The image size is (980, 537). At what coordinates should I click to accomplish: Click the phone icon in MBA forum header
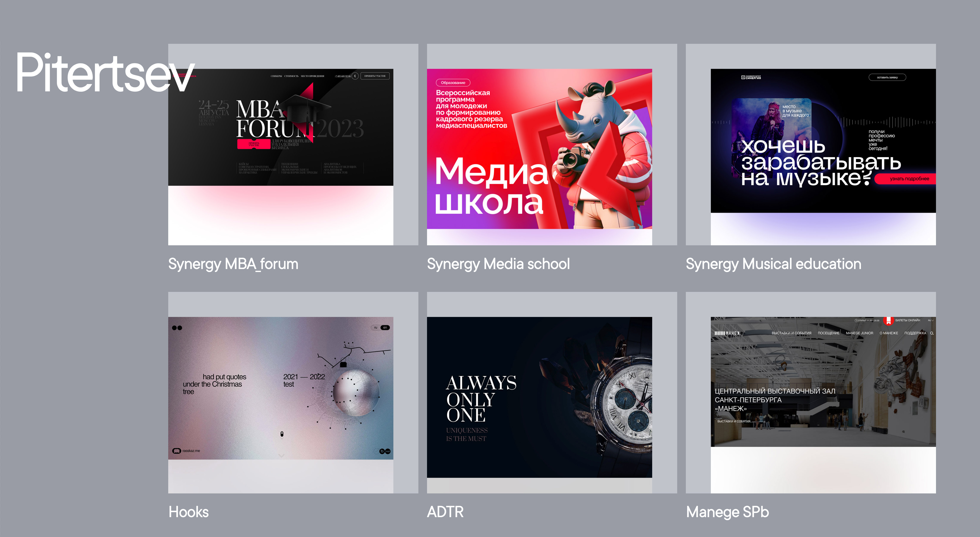pyautogui.click(x=355, y=76)
